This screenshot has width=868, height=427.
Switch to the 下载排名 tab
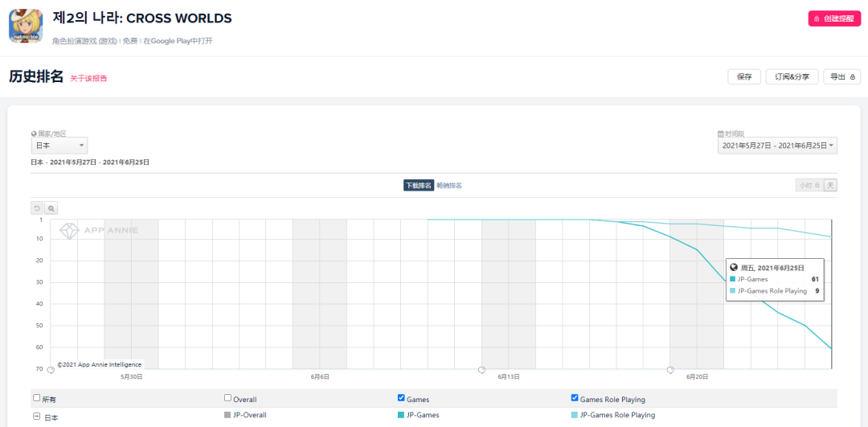coord(419,186)
